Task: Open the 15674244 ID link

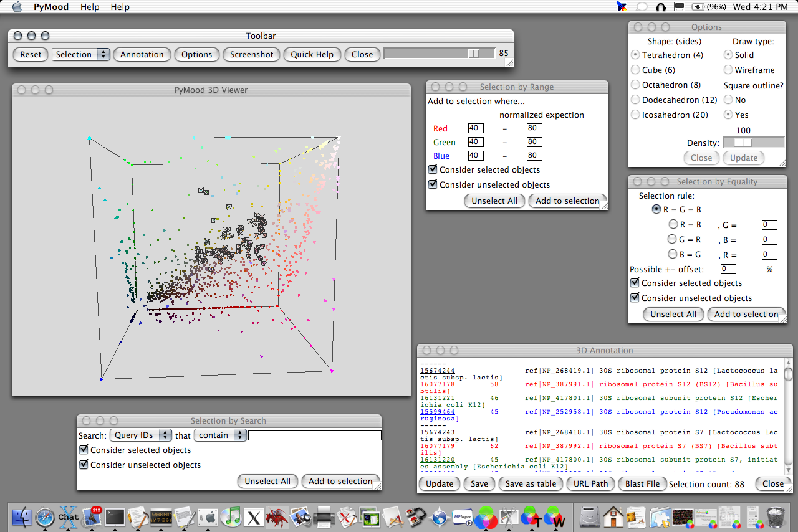Action: click(437, 371)
